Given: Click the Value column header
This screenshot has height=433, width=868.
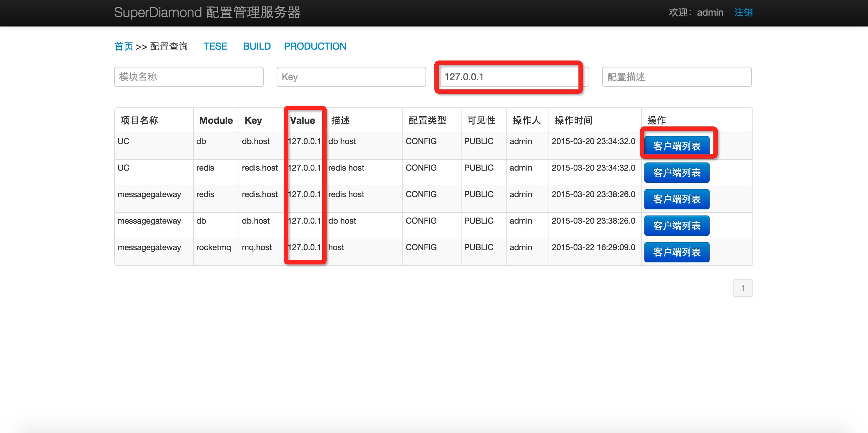Looking at the screenshot, I should tap(302, 120).
